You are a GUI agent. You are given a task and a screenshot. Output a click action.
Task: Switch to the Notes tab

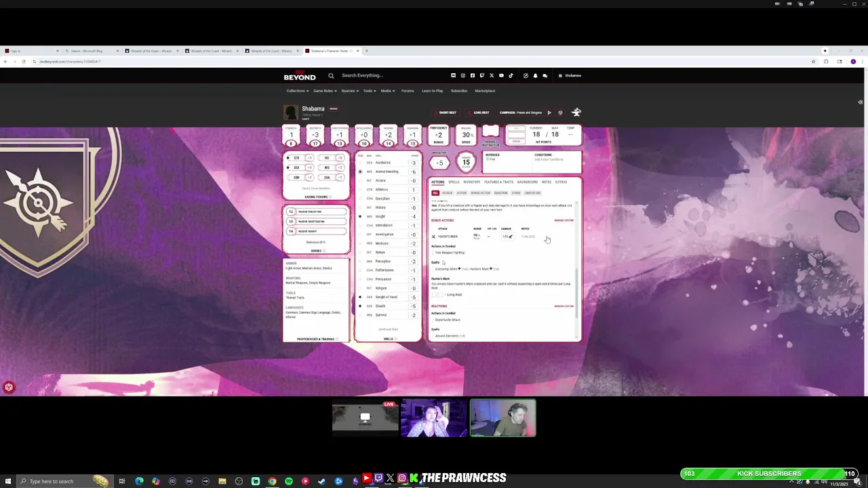click(x=547, y=182)
